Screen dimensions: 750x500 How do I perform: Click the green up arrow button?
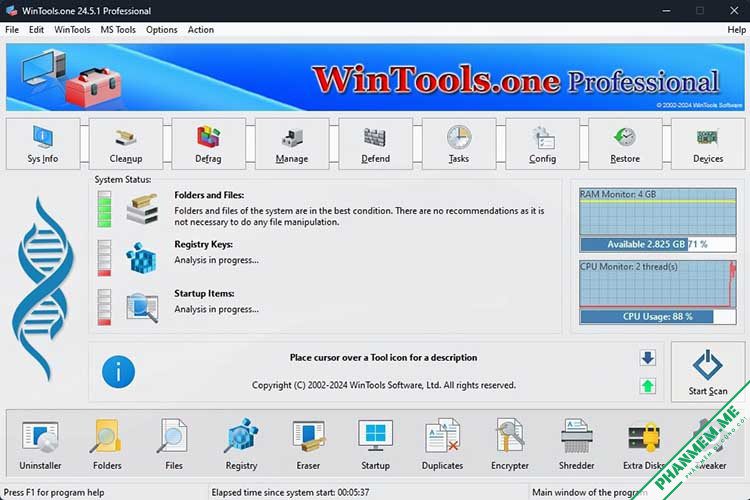point(648,386)
